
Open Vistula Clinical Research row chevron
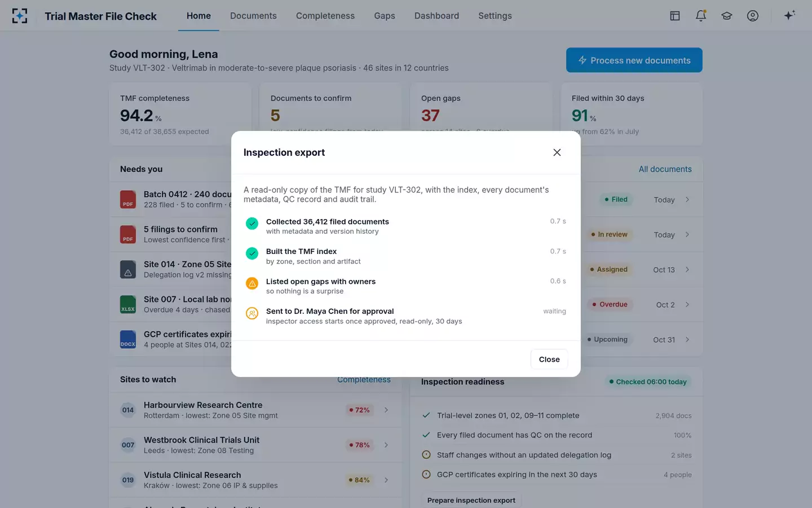pyautogui.click(x=386, y=480)
